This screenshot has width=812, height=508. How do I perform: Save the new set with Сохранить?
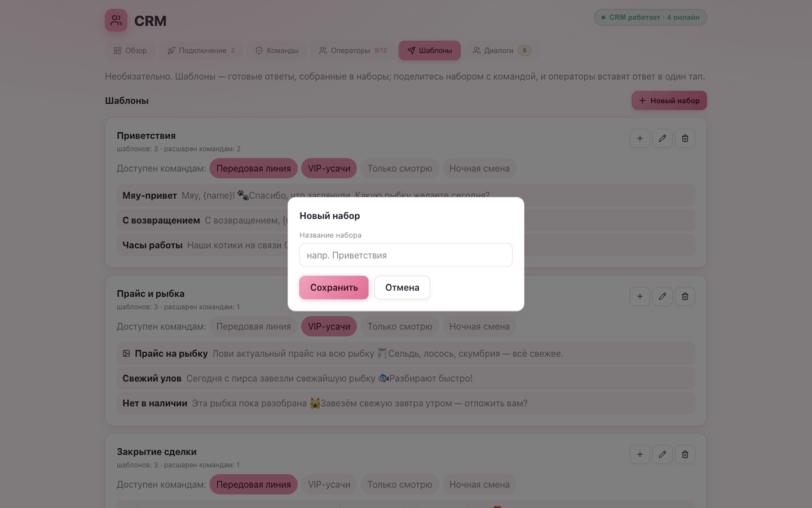[x=334, y=287]
